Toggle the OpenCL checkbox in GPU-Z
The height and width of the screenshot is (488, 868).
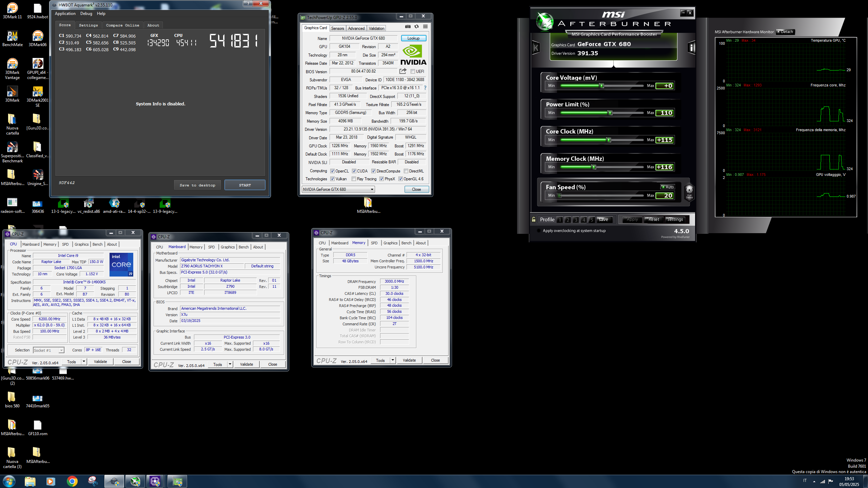coord(332,171)
